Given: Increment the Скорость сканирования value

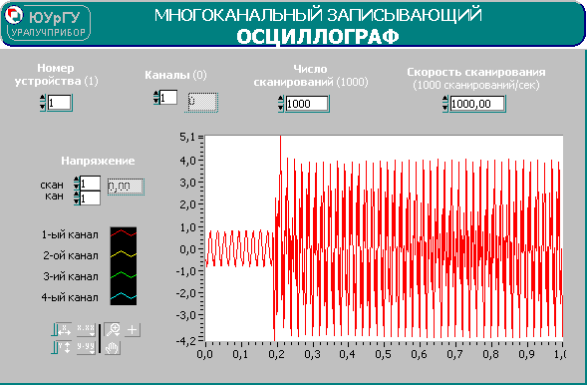Looking at the screenshot, I should pos(445,100).
